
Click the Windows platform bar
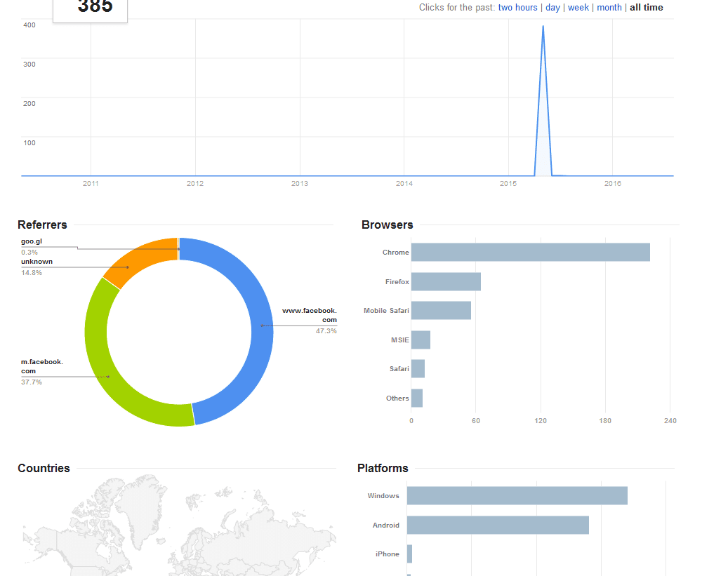click(517, 496)
